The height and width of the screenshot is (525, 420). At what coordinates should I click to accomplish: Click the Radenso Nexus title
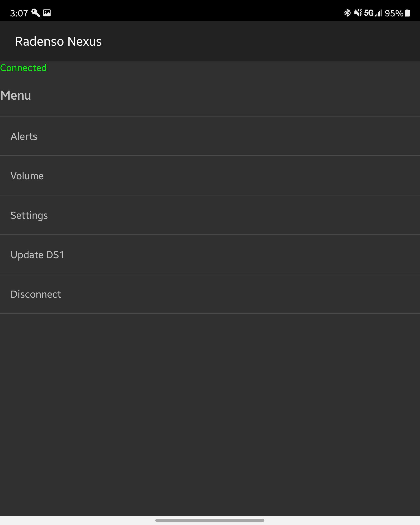[x=58, y=41]
